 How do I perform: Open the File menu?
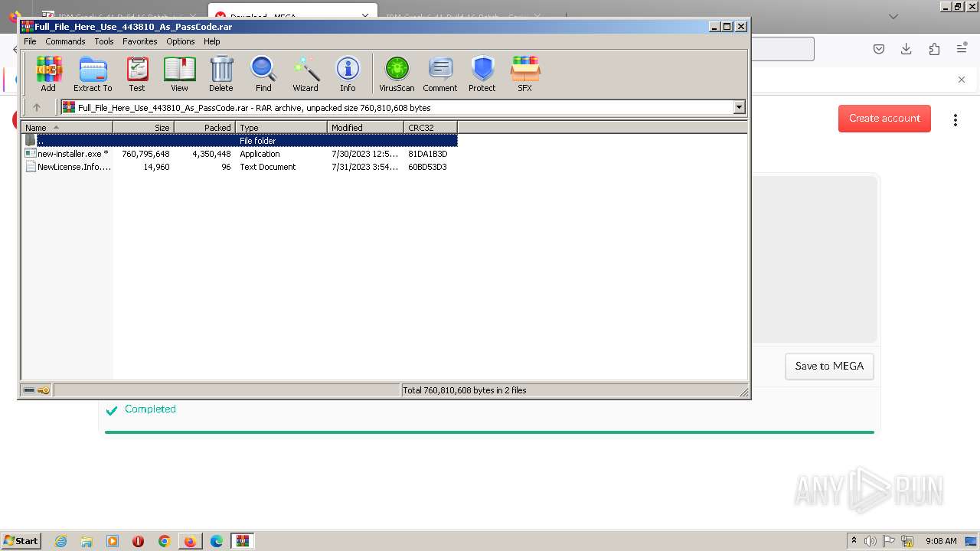(30, 41)
